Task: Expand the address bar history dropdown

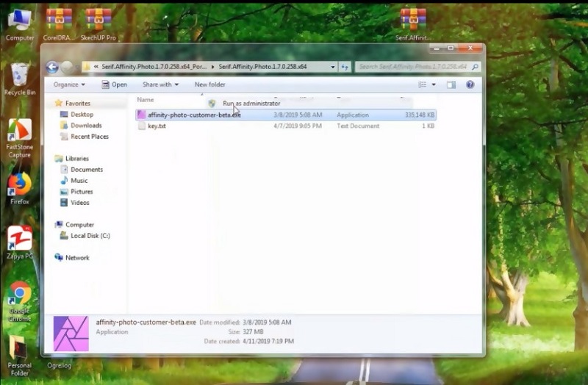Action: click(333, 67)
